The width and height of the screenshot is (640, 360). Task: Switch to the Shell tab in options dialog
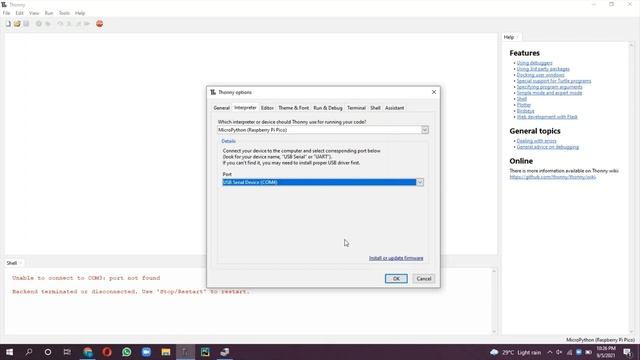coord(376,108)
